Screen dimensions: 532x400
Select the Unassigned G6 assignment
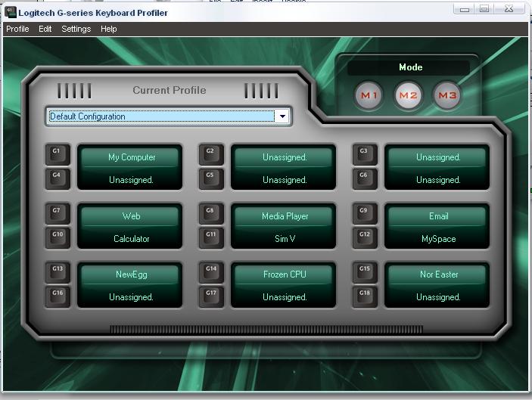pos(438,180)
